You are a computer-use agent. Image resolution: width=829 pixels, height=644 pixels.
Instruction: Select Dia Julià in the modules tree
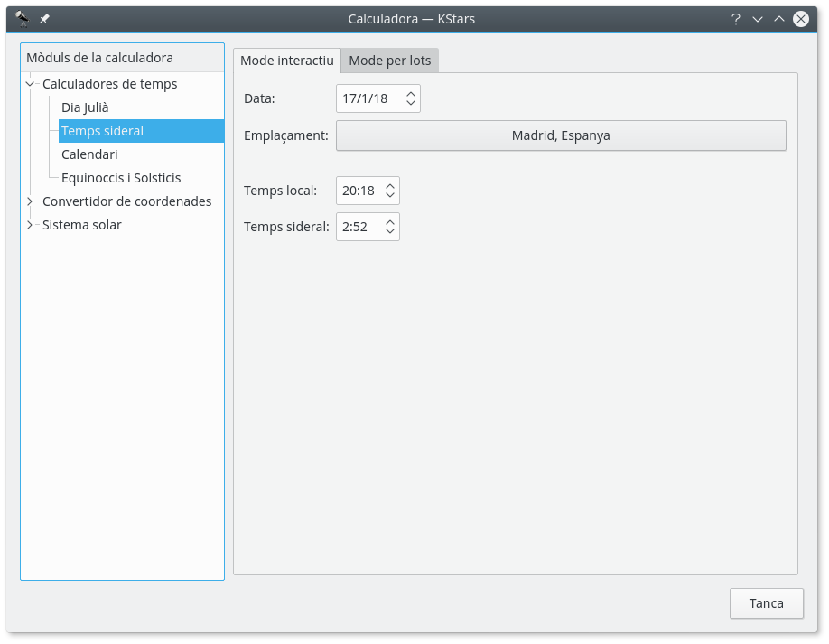point(85,107)
